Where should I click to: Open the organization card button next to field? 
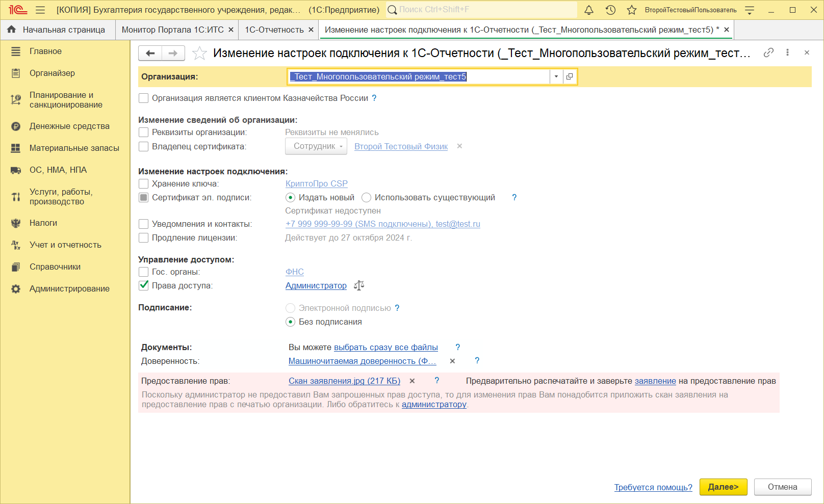coord(570,76)
